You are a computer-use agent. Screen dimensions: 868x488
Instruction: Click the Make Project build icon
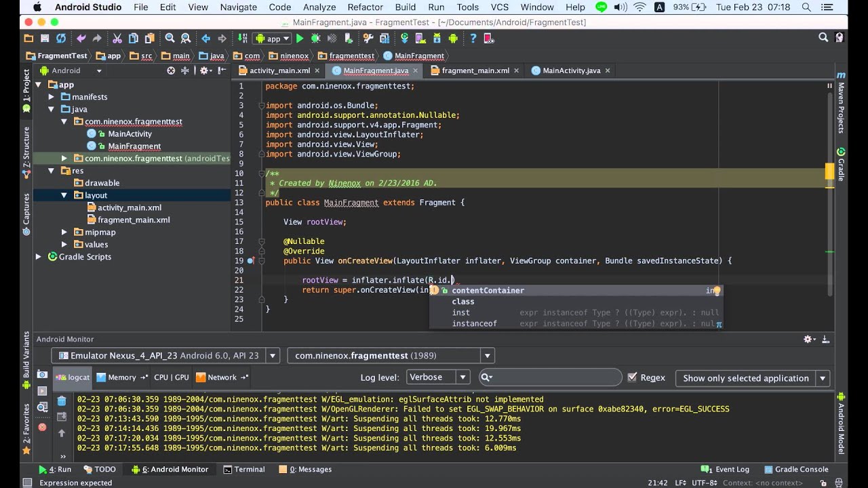(243, 39)
